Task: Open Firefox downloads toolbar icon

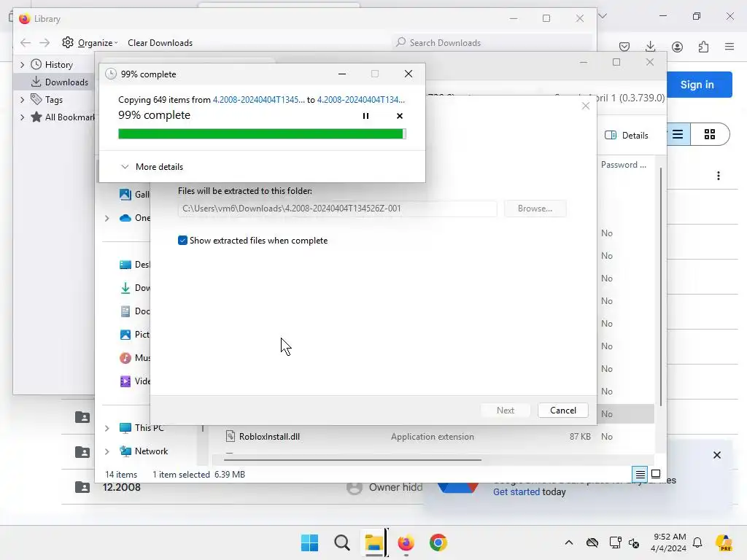Action: [x=650, y=47]
